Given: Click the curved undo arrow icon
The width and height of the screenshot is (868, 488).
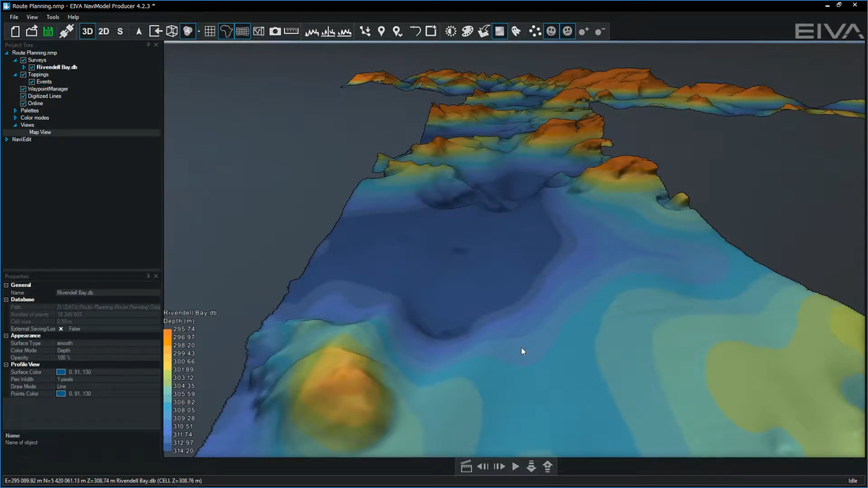Looking at the screenshot, I should click(x=414, y=32).
